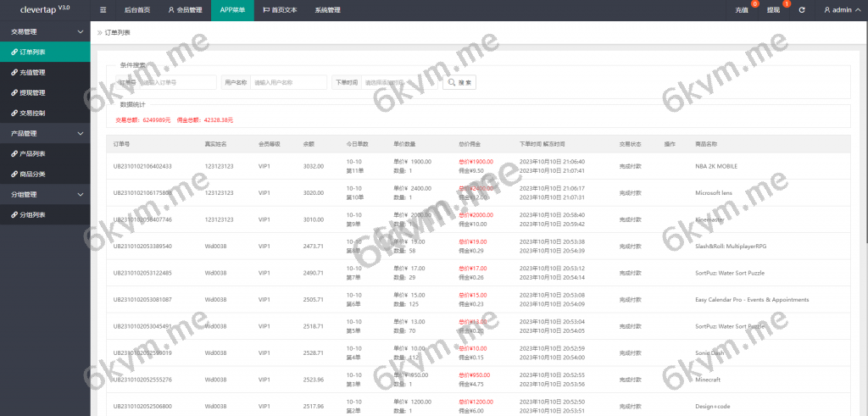Viewport: 868px width, 416px height.
Task: Click the refresh icon in top bar
Action: [x=801, y=10]
